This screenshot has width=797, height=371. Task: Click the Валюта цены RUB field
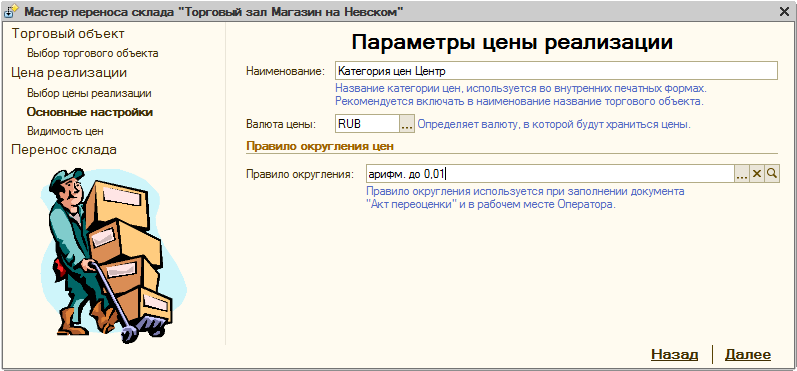[367, 124]
